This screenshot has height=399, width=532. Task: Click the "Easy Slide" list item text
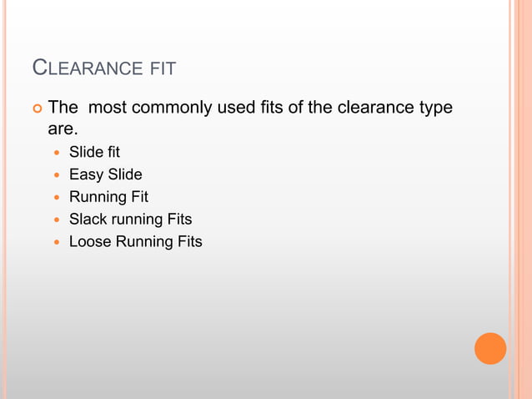106,174
